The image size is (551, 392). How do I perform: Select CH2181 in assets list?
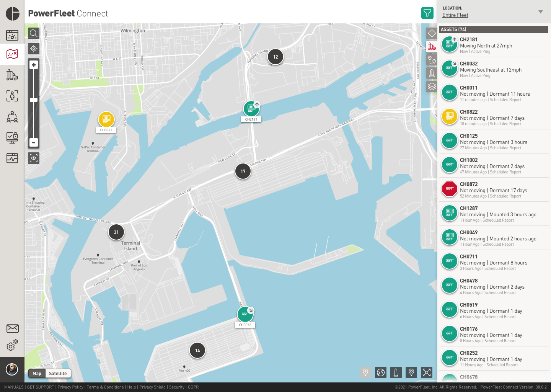pyautogui.click(x=494, y=45)
